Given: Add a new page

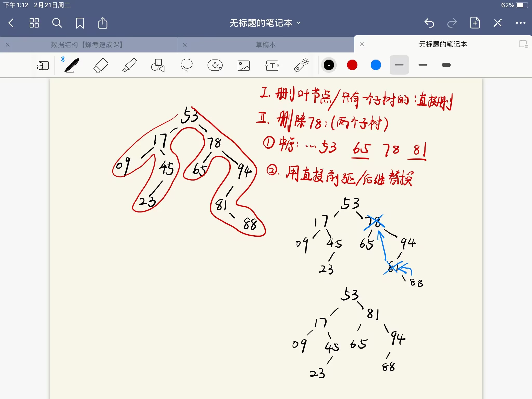Looking at the screenshot, I should [475, 23].
